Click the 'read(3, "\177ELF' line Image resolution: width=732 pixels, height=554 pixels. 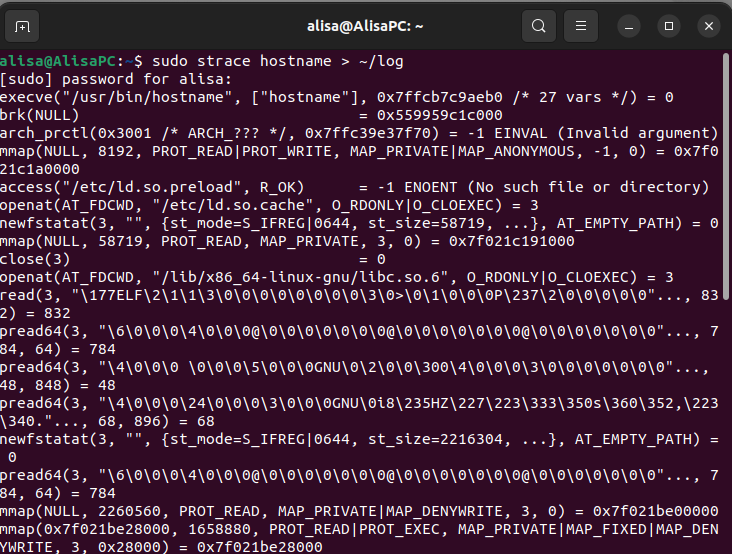359,304
